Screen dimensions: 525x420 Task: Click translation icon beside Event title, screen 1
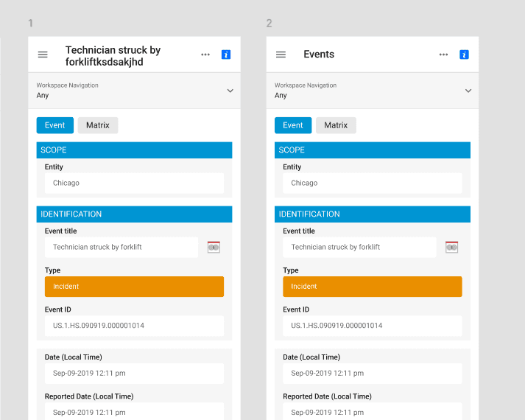pos(214,247)
